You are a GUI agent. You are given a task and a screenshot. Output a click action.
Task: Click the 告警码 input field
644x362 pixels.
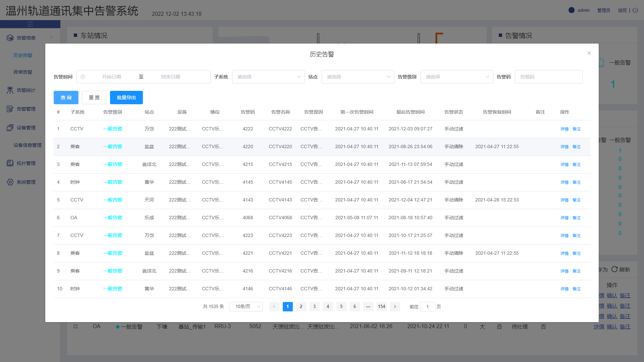point(549,77)
